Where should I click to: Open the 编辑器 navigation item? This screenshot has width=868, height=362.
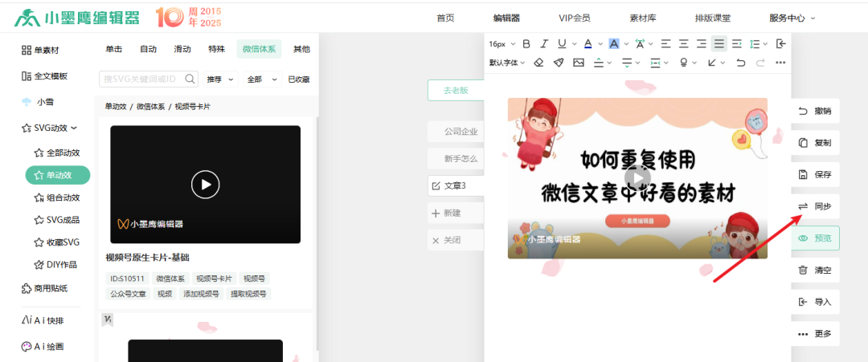[x=506, y=18]
